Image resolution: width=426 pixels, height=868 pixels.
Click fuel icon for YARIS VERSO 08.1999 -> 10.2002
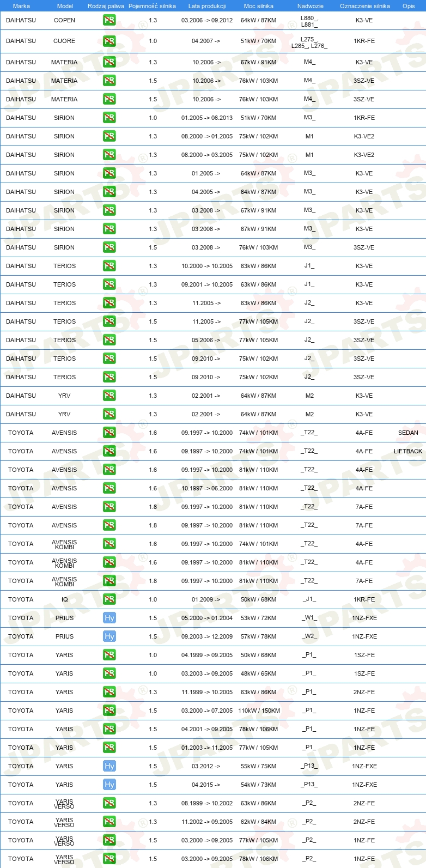[109, 803]
